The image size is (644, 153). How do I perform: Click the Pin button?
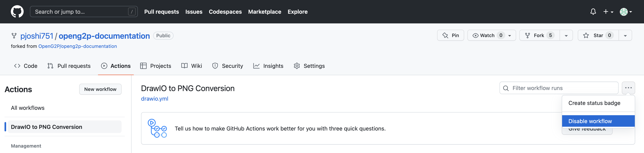coord(450,35)
